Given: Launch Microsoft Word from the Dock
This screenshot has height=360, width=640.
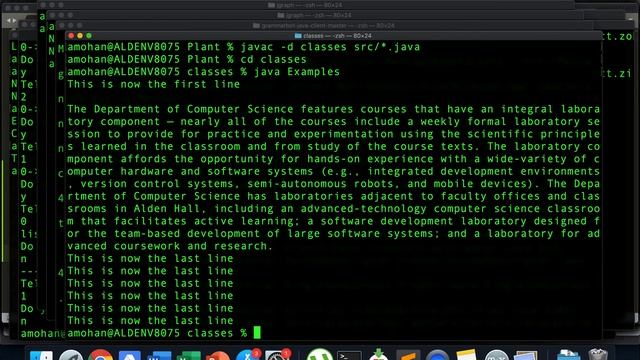Looking at the screenshot, I should [159, 356].
